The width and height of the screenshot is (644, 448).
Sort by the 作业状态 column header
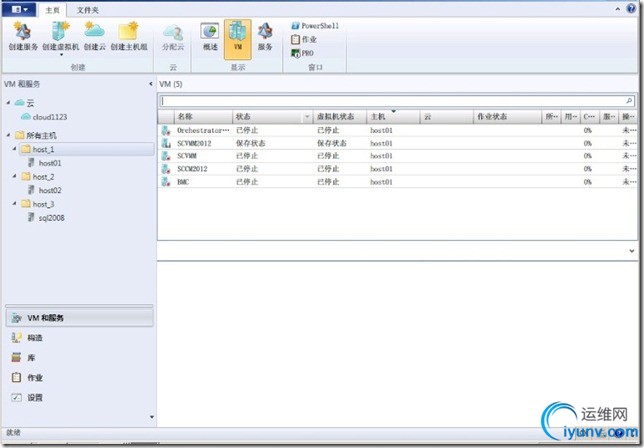click(x=508, y=117)
